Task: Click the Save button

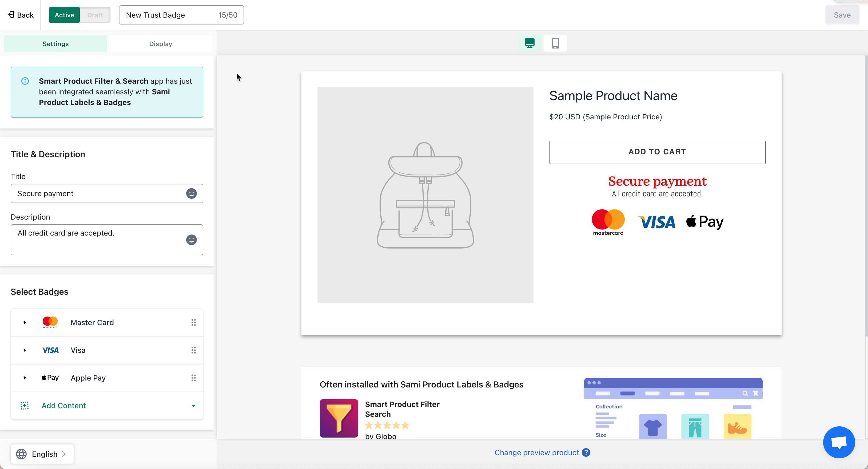Action: [842, 15]
